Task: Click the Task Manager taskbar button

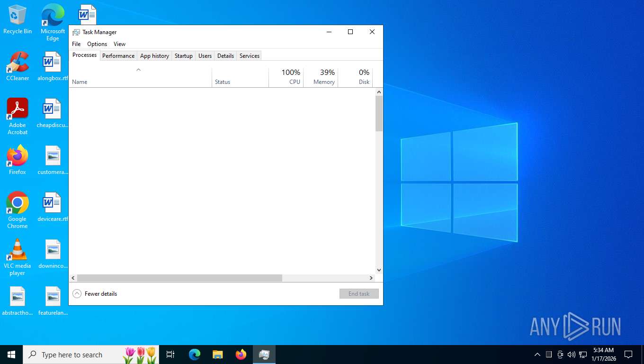Action: tap(264, 355)
